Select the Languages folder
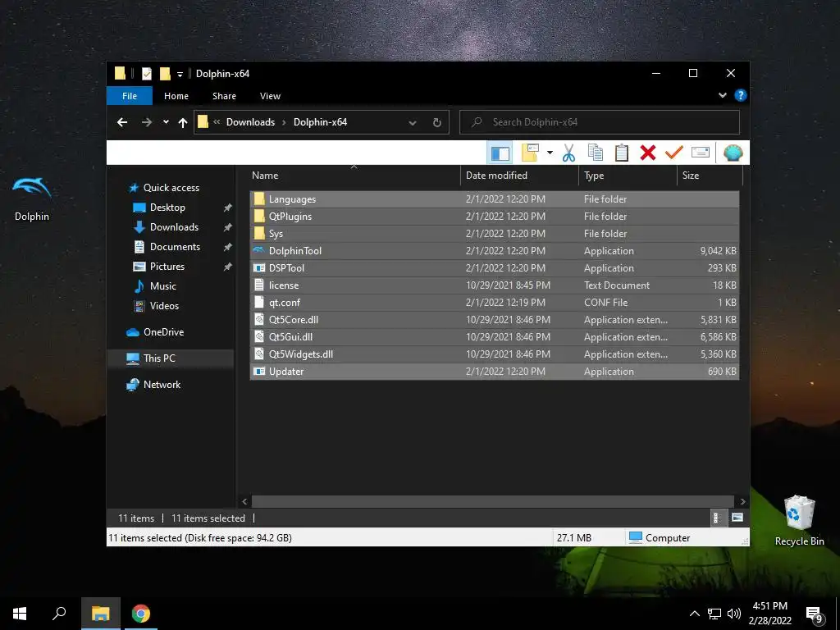The image size is (840, 630). click(x=495, y=199)
